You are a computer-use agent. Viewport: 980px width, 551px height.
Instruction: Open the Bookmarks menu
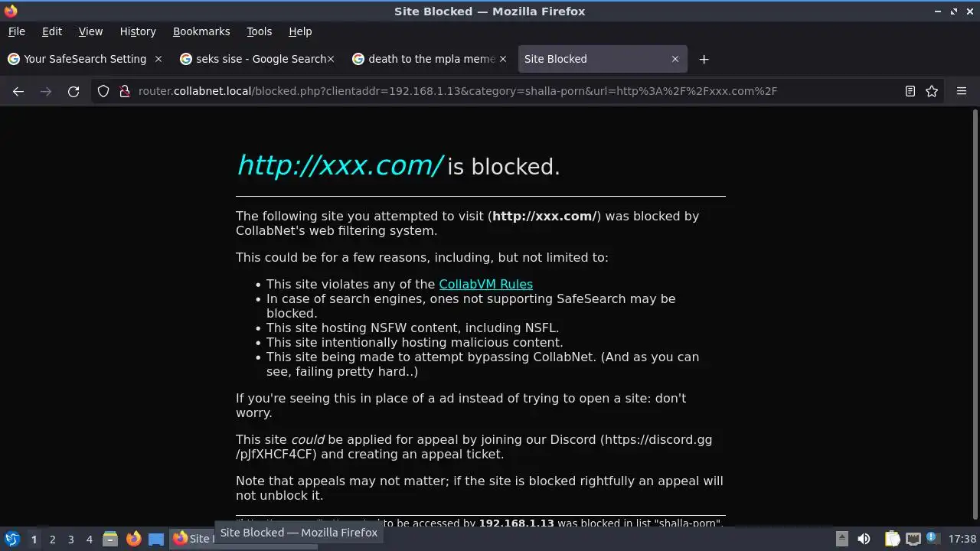tap(201, 31)
